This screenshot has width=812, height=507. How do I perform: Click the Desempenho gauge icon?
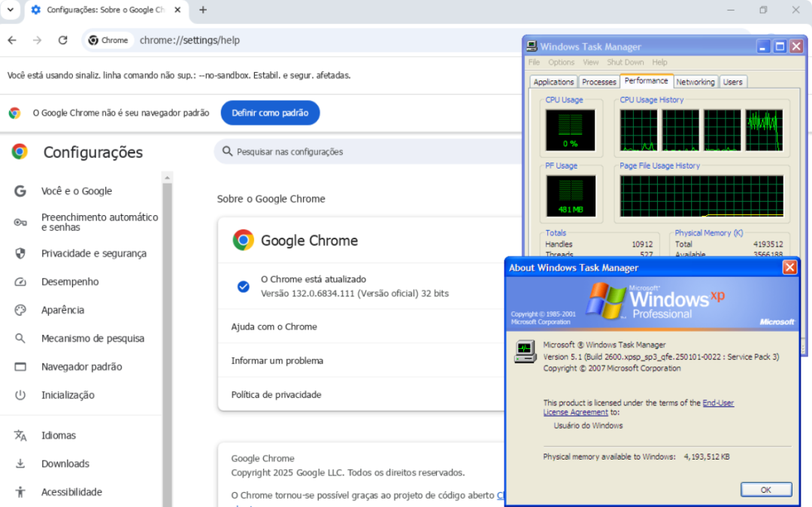(x=20, y=282)
